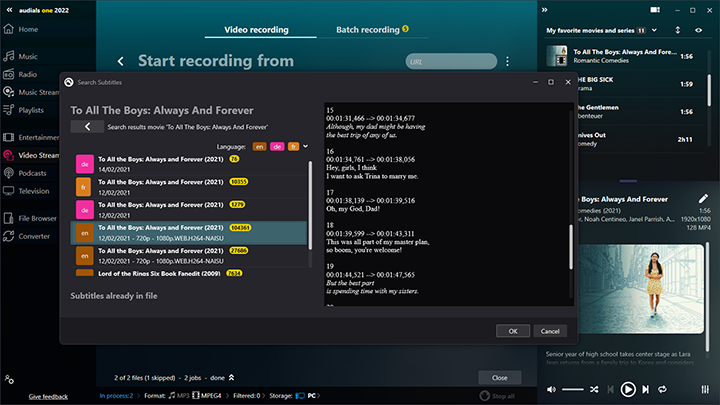Click the Close button below dialog
The image size is (720, 405).
pos(500,377)
